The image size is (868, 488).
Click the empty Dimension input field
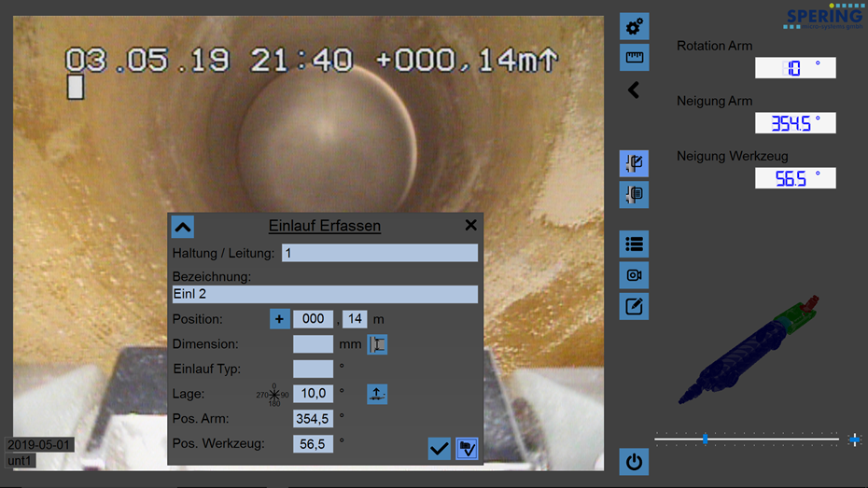pos(313,344)
